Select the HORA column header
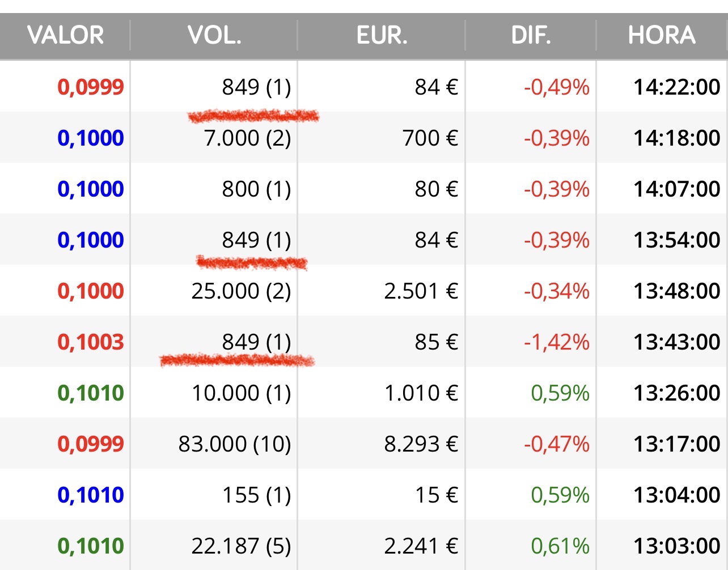 662,36
